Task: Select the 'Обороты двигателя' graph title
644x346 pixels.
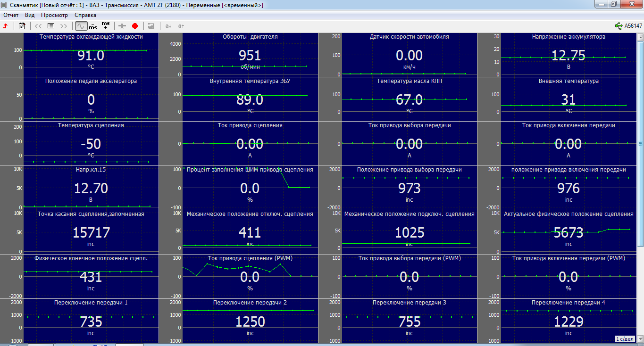Action: pos(250,36)
